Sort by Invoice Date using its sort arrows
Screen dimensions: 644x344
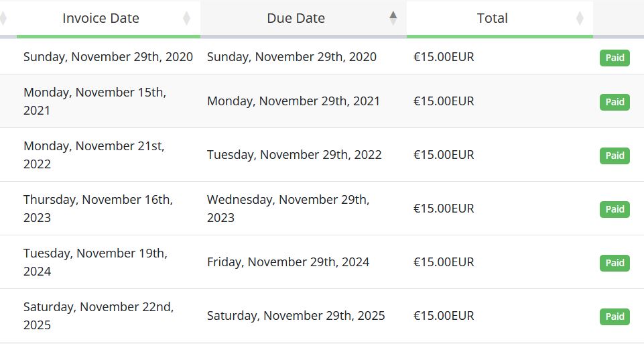tap(186, 18)
